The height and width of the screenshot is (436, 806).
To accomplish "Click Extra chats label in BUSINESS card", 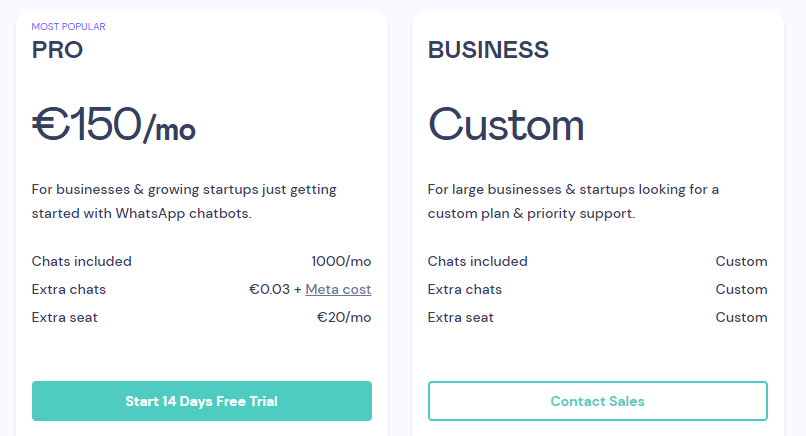I will click(x=465, y=289).
